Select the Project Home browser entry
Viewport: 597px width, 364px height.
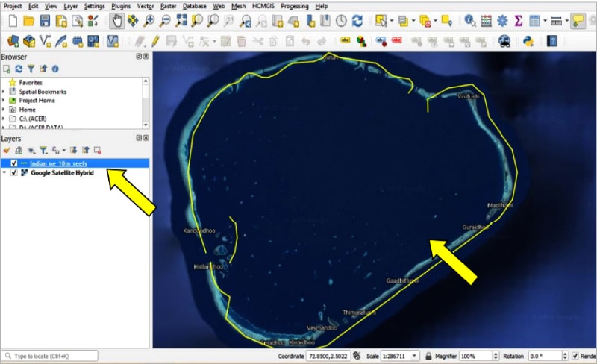pyautogui.click(x=37, y=101)
